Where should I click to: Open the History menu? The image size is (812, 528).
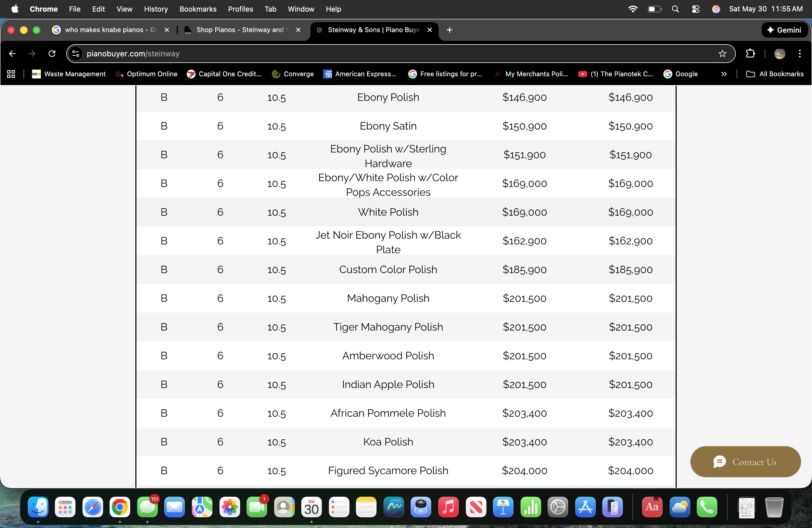156,9
